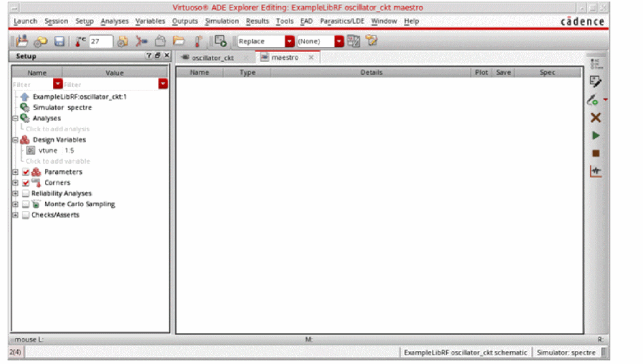643x364 pixels.
Task: Click 'Click to add variable' link
Action: pos(58,161)
